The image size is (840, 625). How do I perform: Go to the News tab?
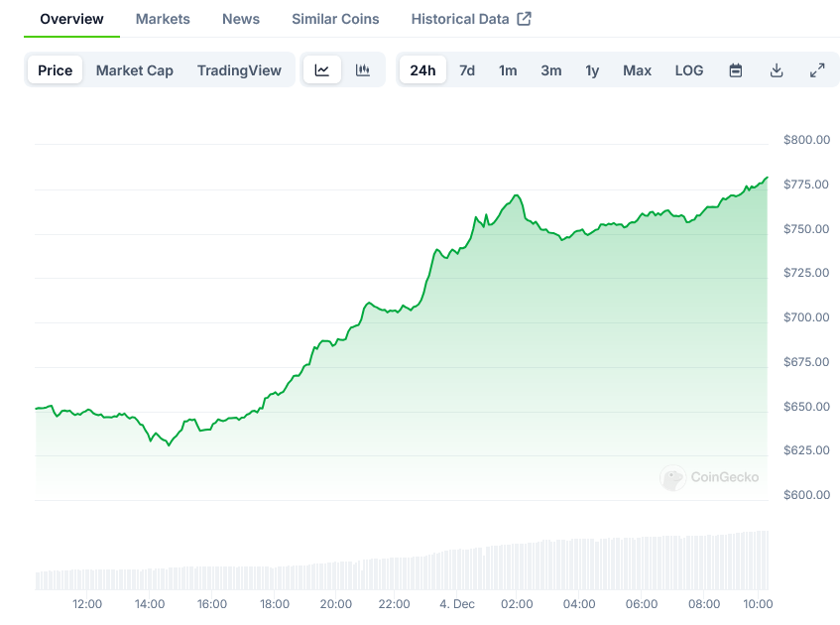tap(241, 19)
